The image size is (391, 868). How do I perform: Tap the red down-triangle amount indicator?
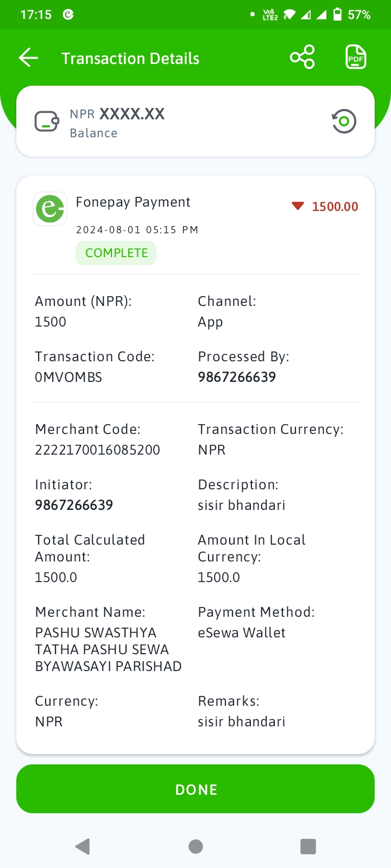pyautogui.click(x=298, y=206)
